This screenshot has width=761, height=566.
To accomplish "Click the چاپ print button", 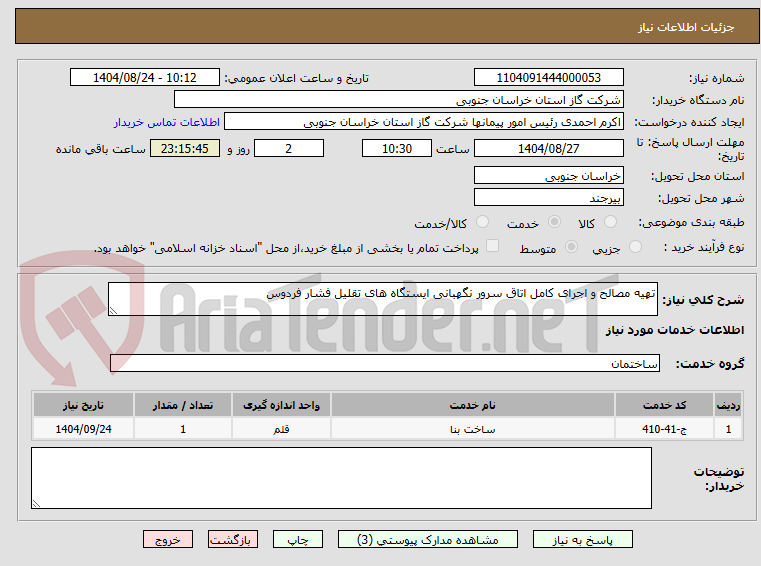I will (298, 539).
